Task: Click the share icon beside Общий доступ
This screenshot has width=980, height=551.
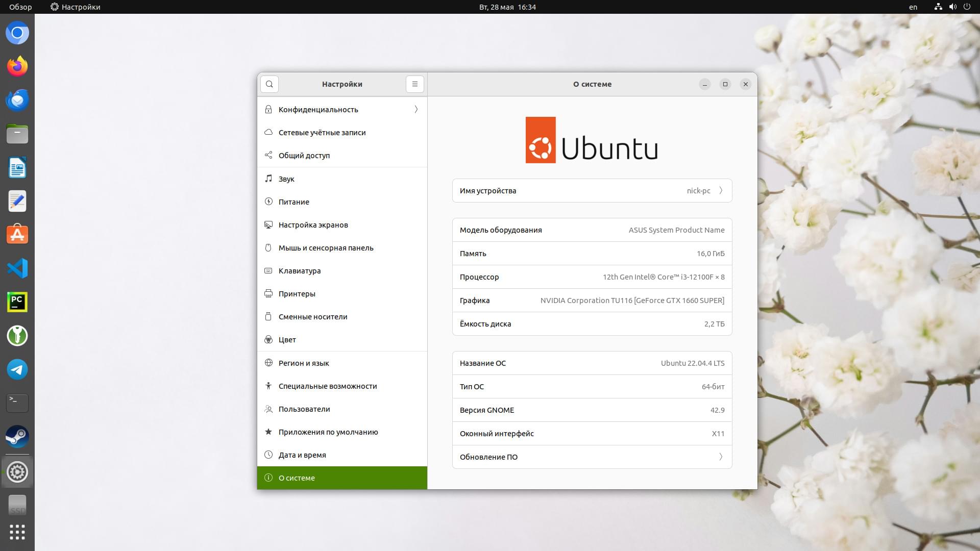Action: pos(268,155)
